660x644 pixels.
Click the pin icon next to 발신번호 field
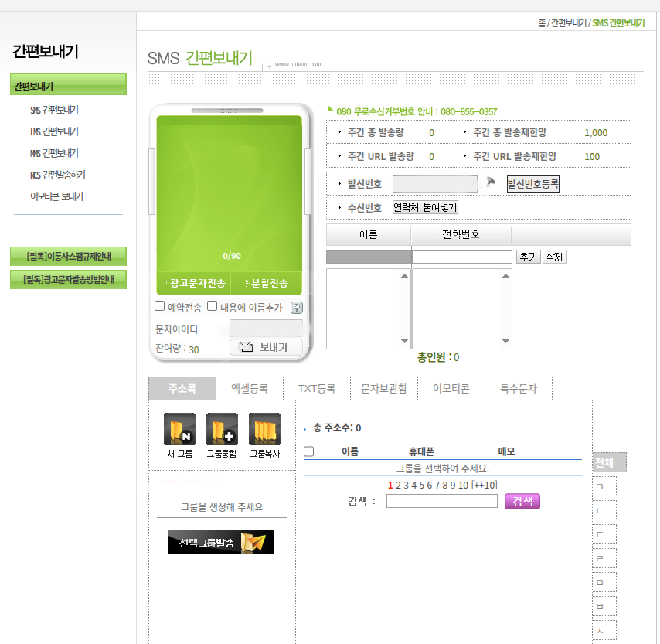pos(491,183)
